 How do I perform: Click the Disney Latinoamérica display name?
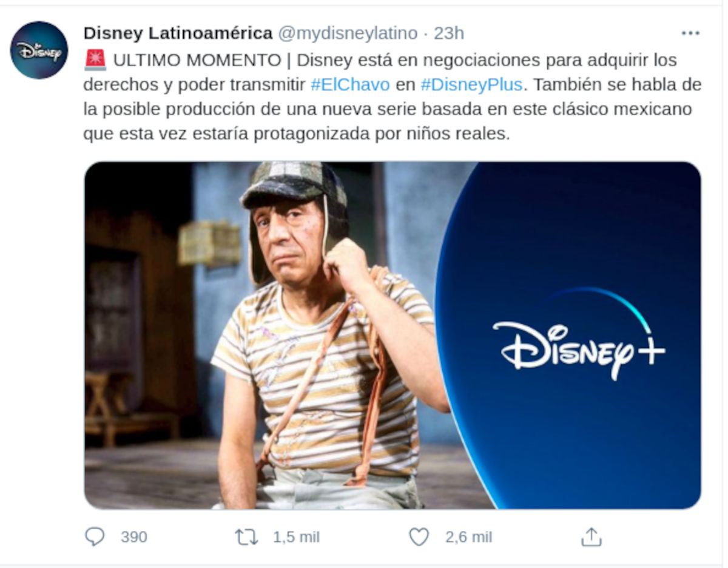pyautogui.click(x=178, y=33)
